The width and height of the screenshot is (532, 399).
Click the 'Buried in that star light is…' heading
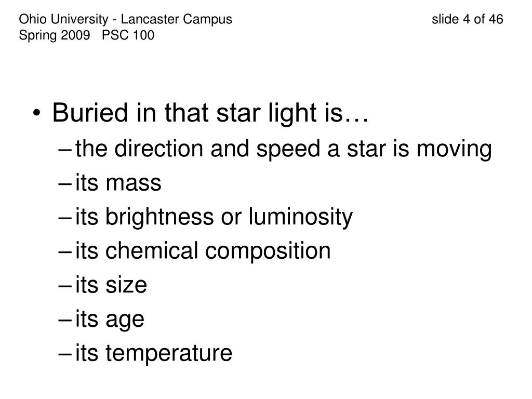coord(210,113)
